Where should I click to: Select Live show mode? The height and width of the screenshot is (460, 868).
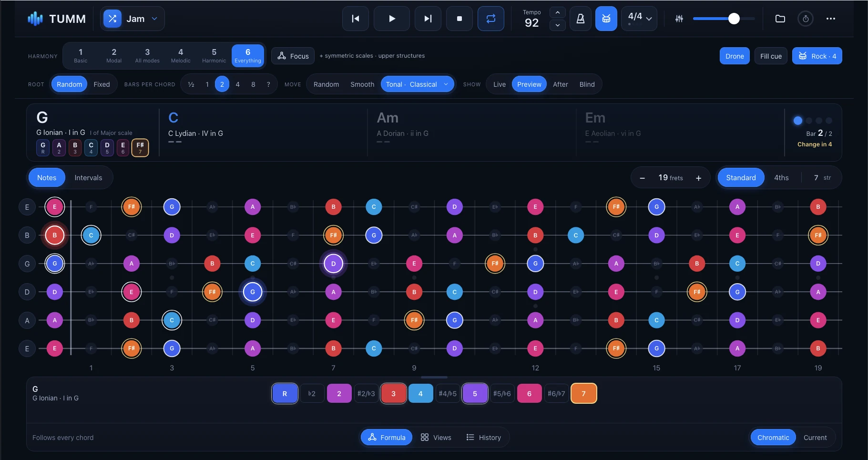[499, 84]
